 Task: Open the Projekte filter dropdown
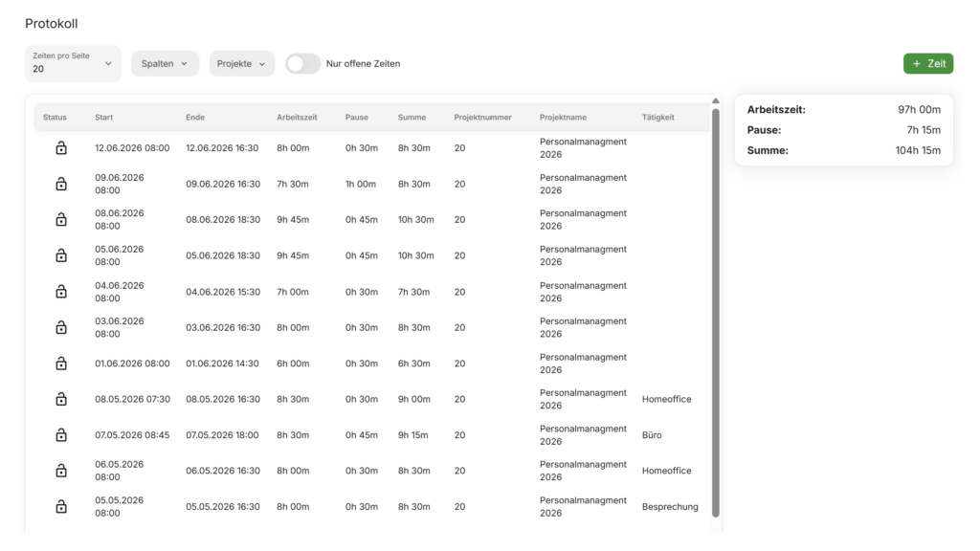coord(242,64)
